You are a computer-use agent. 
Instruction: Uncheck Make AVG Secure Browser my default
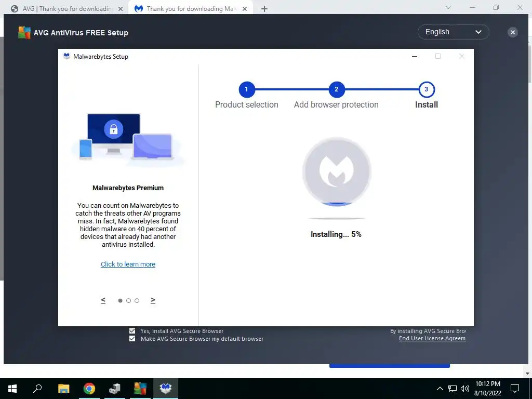(x=132, y=339)
